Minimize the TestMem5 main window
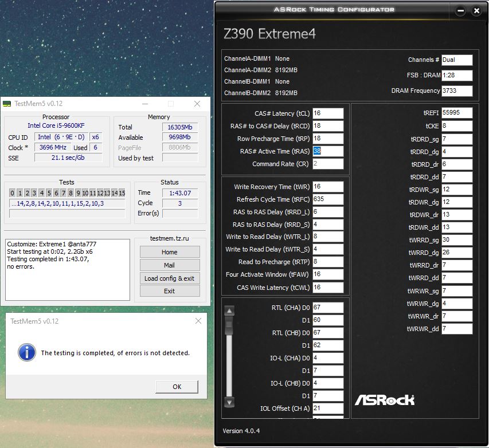The width and height of the screenshot is (489, 448). click(145, 104)
